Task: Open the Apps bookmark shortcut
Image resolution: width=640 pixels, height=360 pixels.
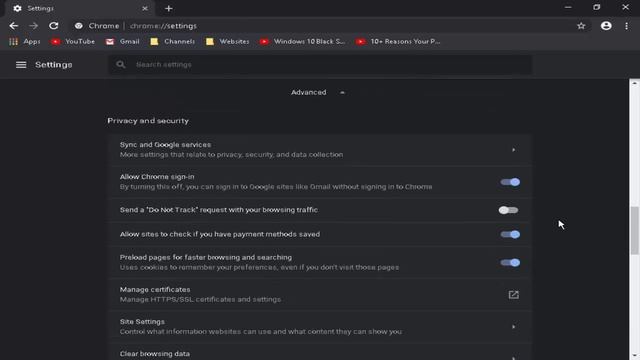Action: [24, 41]
